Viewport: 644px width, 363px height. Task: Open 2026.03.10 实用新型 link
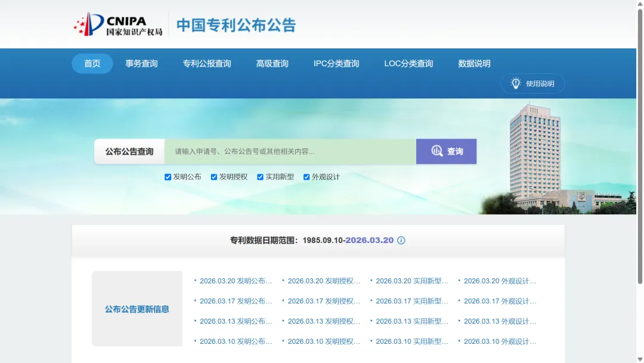pyautogui.click(x=412, y=342)
